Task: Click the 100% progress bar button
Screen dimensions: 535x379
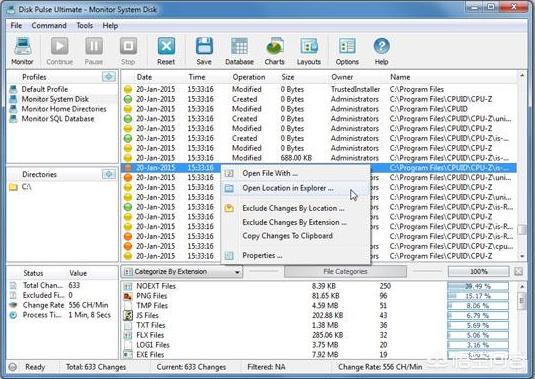Action: 478,272
